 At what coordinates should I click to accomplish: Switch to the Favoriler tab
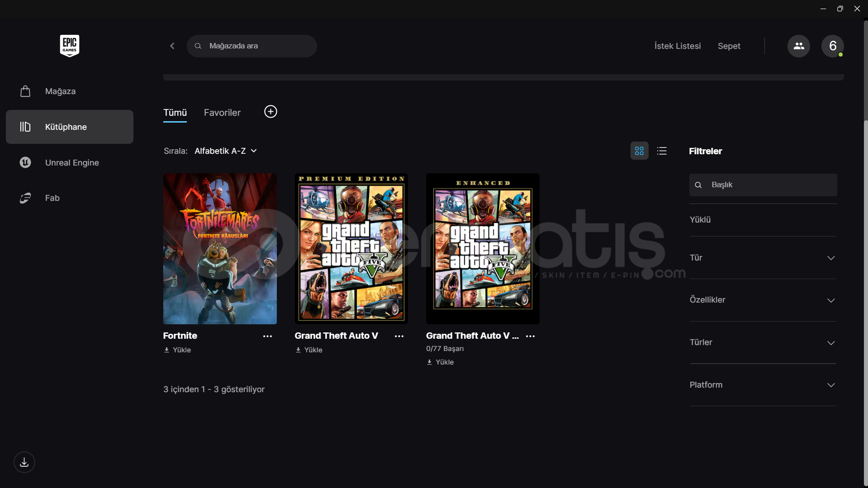[222, 113]
